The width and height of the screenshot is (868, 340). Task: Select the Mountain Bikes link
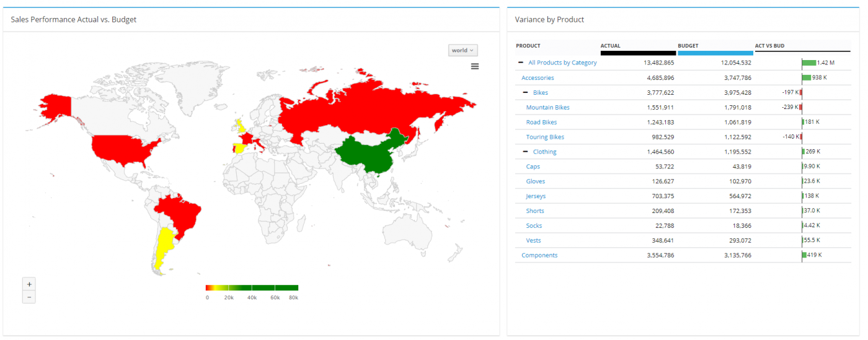[x=547, y=107]
